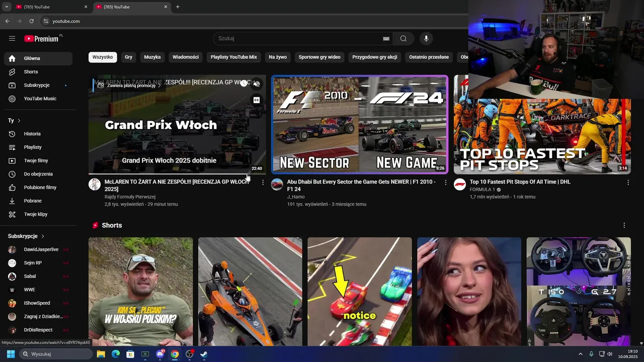644x362 pixels.
Task: Open the racing wheels comparison short
Action: point(579,292)
